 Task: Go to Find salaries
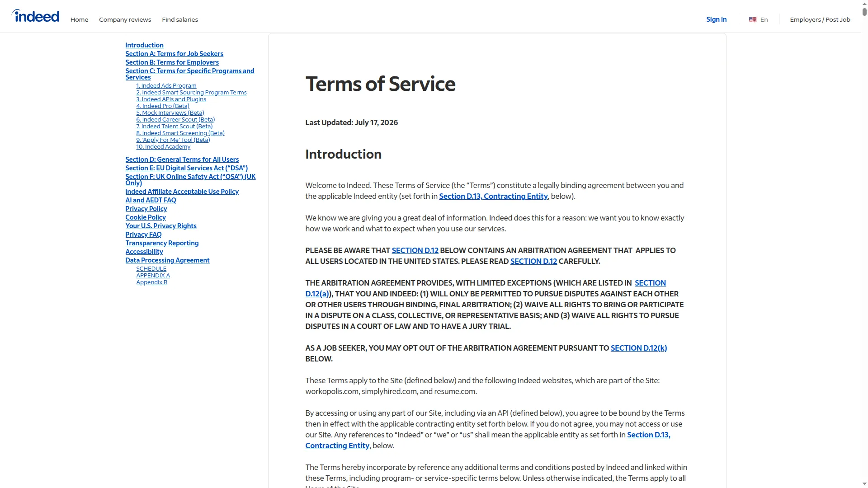[x=180, y=19]
